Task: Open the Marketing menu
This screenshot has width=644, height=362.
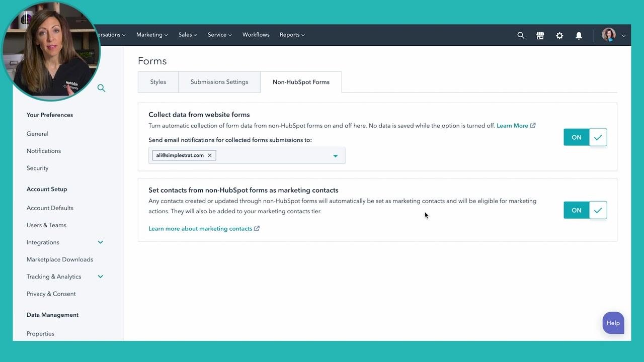Action: [x=152, y=35]
